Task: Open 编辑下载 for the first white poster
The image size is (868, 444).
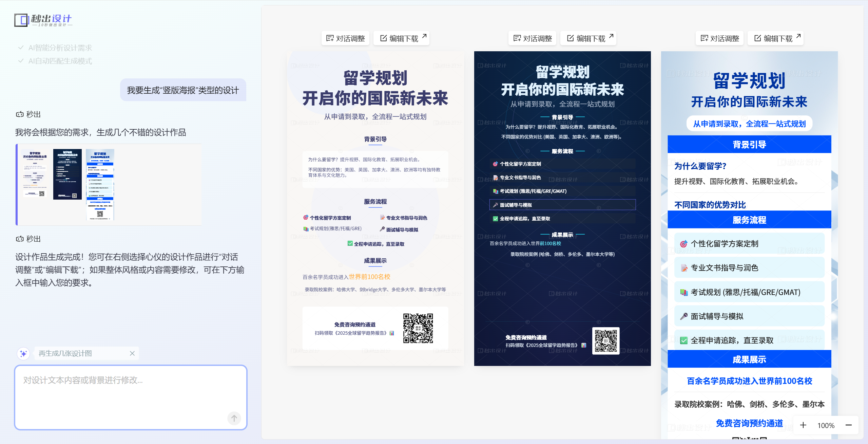Action: coord(402,38)
